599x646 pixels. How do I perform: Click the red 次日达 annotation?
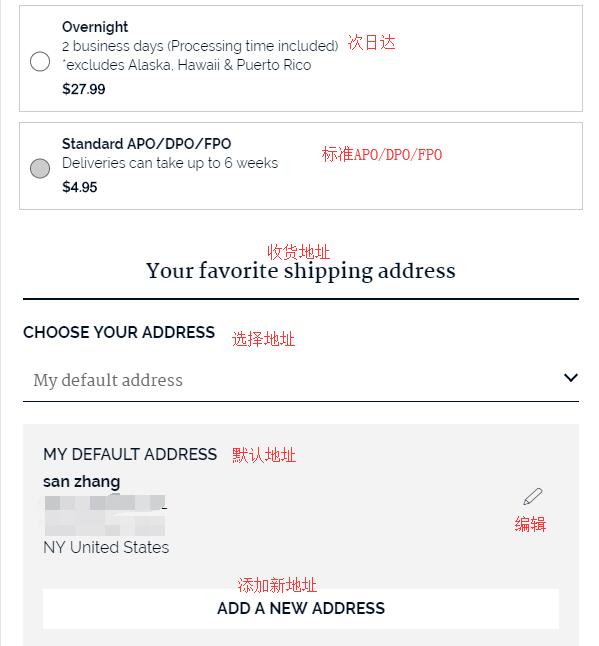pos(371,42)
